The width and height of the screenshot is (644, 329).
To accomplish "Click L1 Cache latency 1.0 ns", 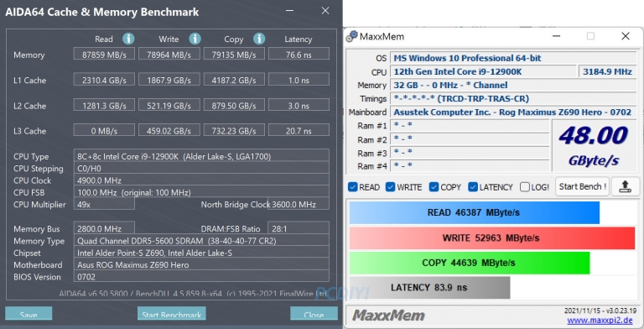I will [x=299, y=80].
